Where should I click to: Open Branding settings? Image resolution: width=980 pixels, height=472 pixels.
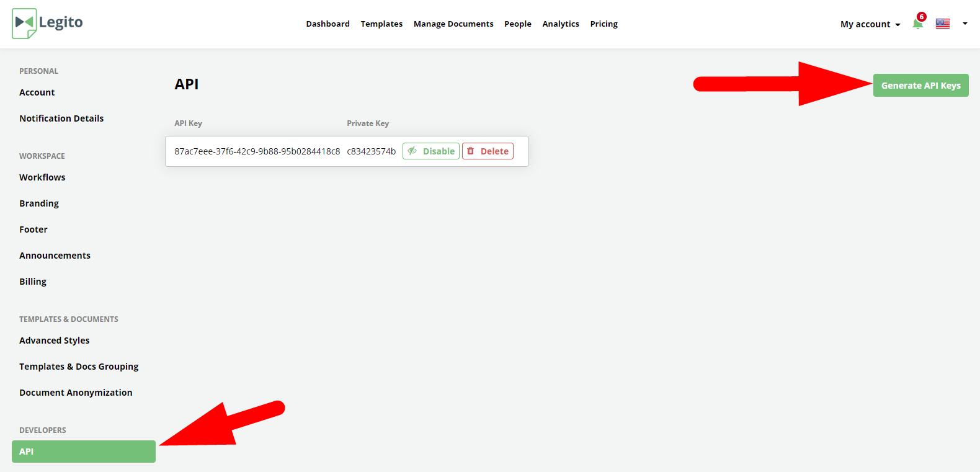(x=39, y=203)
